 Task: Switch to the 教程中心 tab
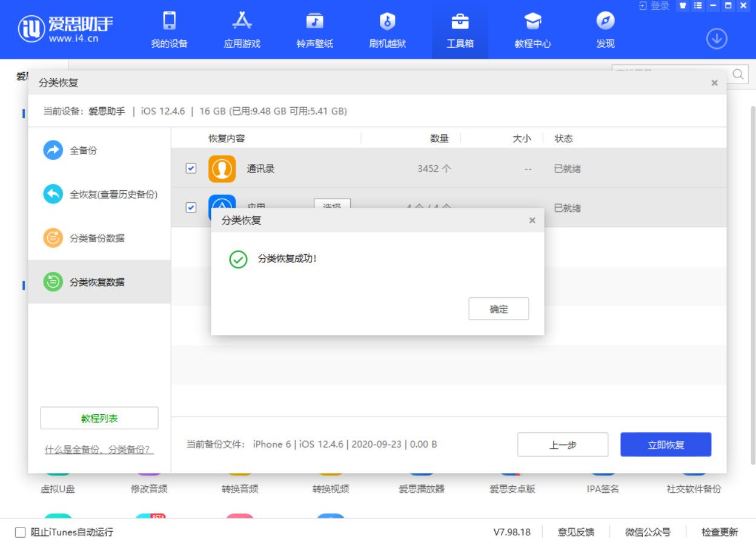532,29
